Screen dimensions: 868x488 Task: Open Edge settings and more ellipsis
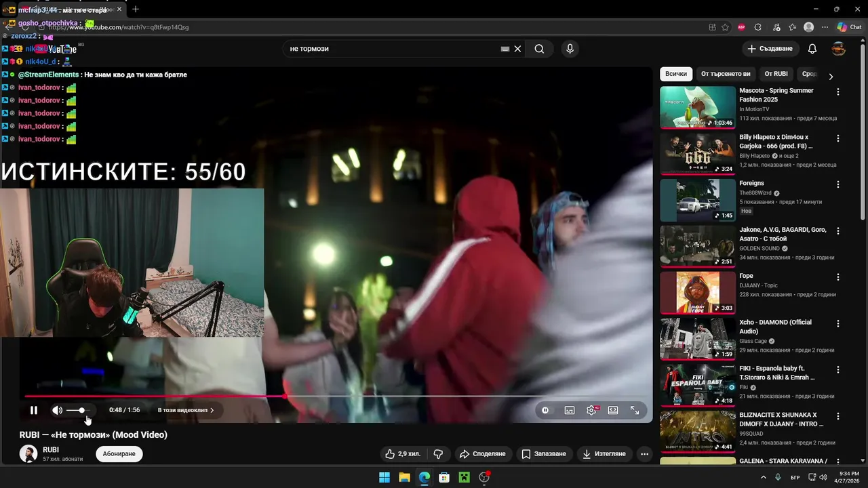click(825, 27)
